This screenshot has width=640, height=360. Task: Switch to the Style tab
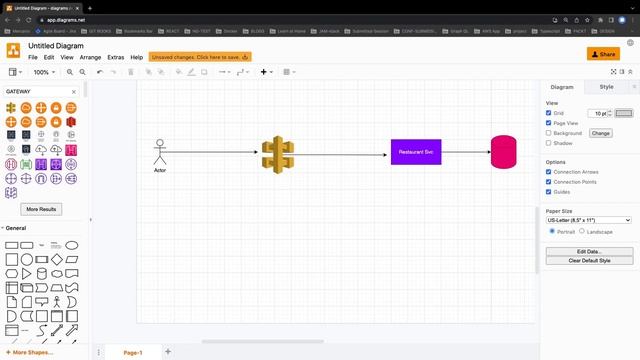[x=606, y=87]
